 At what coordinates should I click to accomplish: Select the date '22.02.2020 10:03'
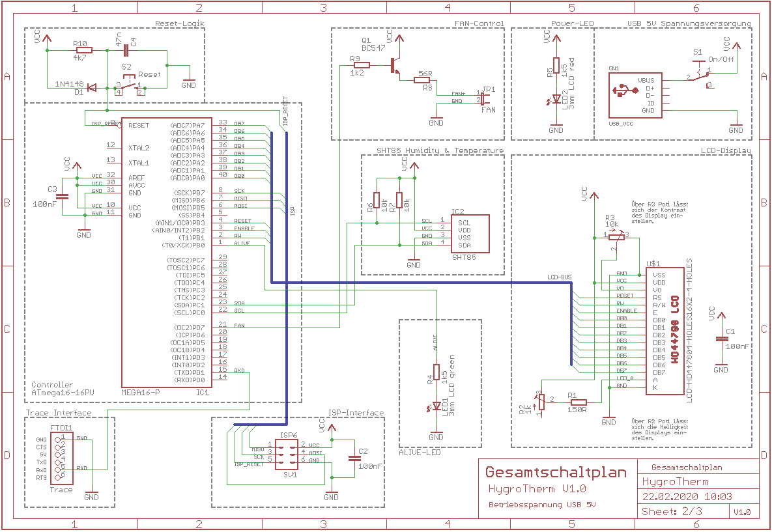pyautogui.click(x=687, y=497)
